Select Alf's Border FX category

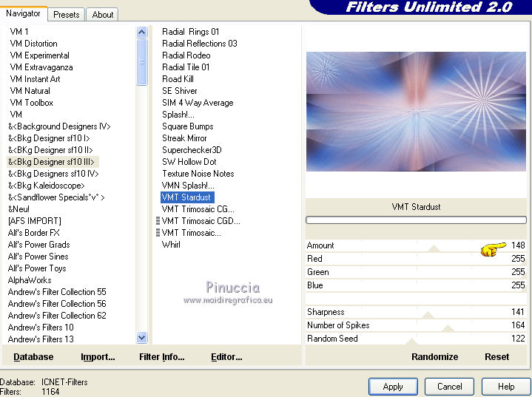(x=33, y=233)
